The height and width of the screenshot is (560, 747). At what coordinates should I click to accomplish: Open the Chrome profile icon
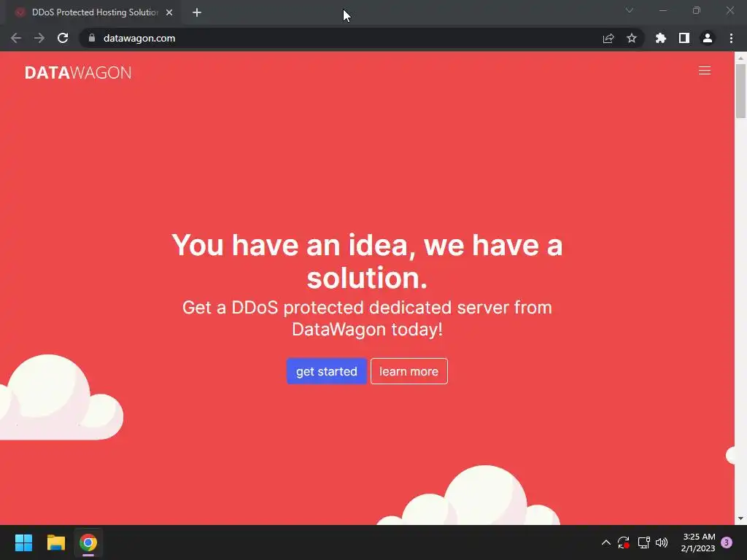(x=708, y=38)
